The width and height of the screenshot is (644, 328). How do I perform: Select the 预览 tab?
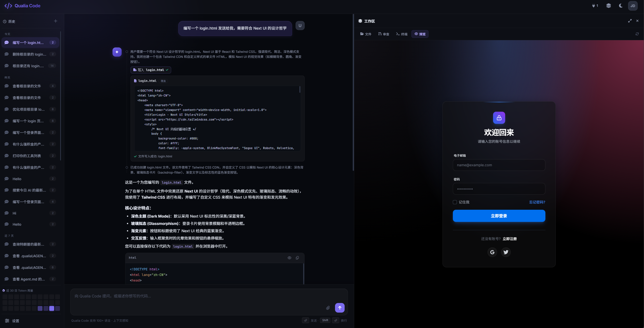click(420, 34)
